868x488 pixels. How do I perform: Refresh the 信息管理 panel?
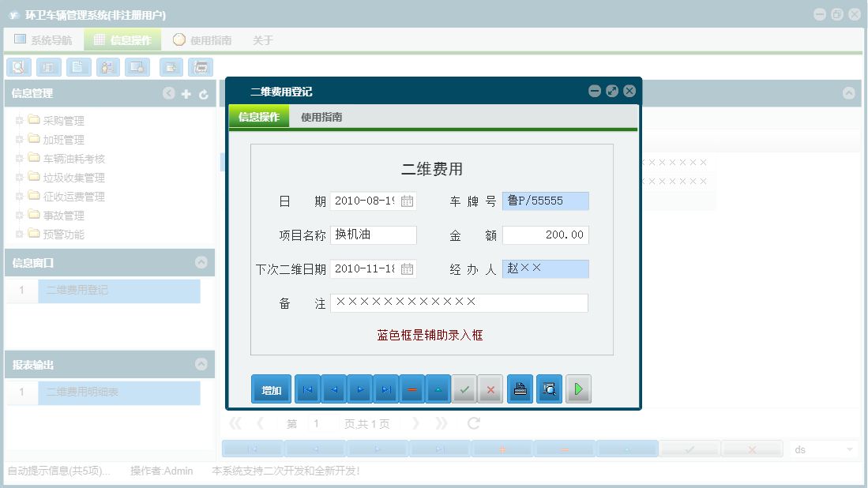tap(204, 93)
